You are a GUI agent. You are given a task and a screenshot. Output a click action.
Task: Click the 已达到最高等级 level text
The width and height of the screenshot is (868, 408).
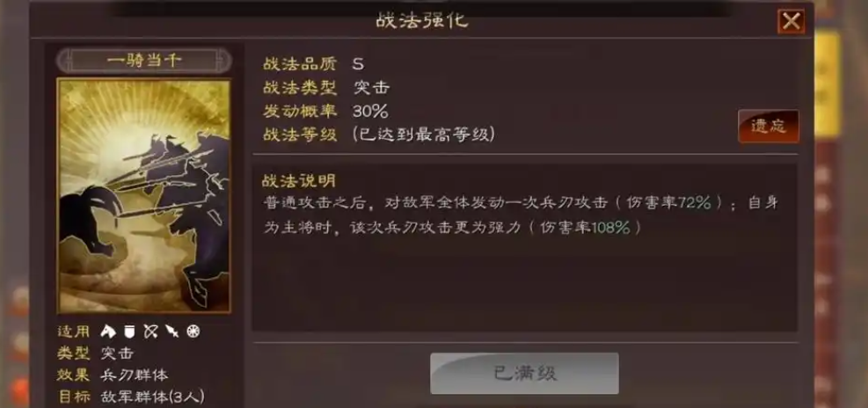coord(424,135)
